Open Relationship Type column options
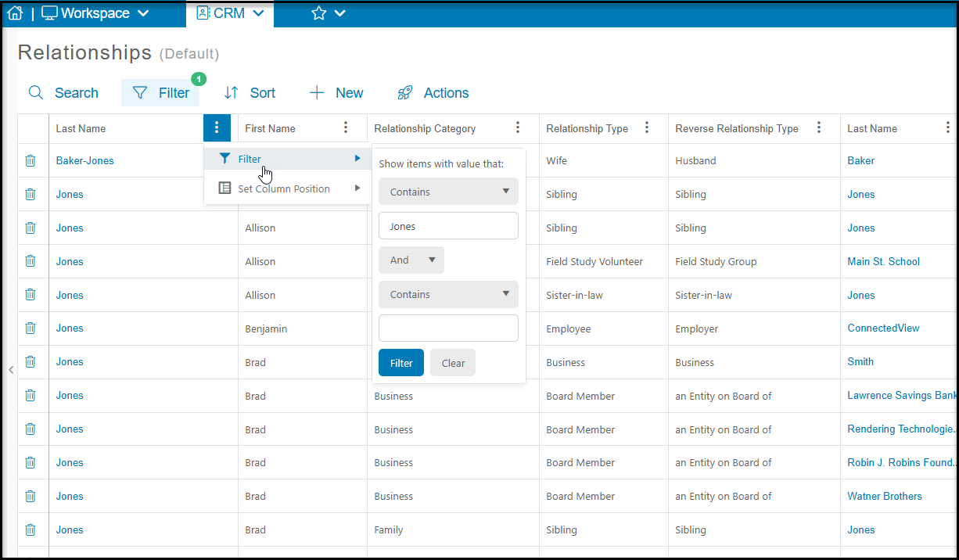The width and height of the screenshot is (959, 560). point(647,128)
